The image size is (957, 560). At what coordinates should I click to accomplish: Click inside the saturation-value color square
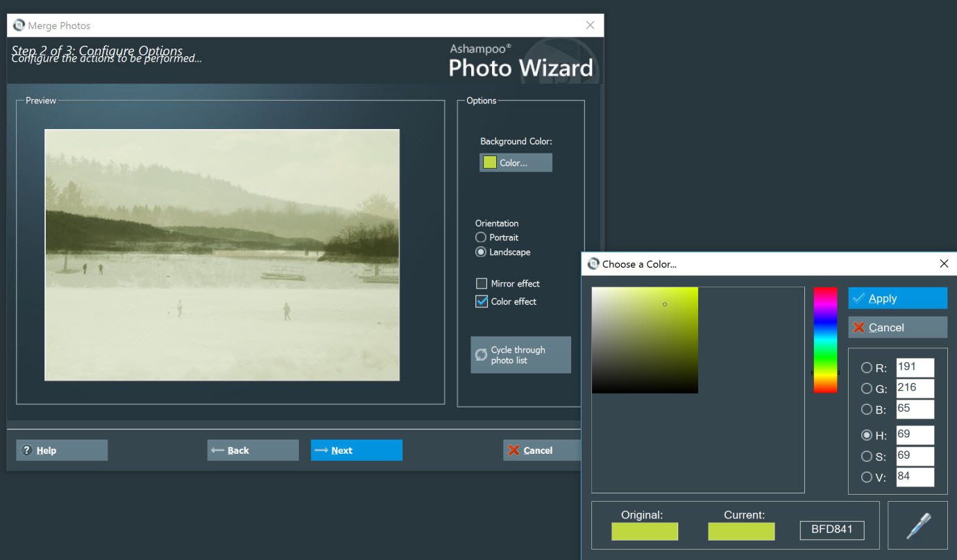[x=645, y=340]
